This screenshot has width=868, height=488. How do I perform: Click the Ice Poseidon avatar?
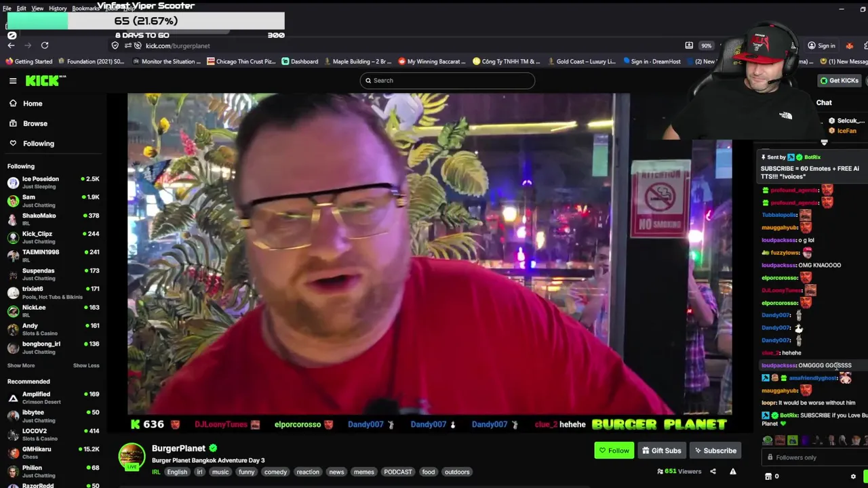pos(13,182)
